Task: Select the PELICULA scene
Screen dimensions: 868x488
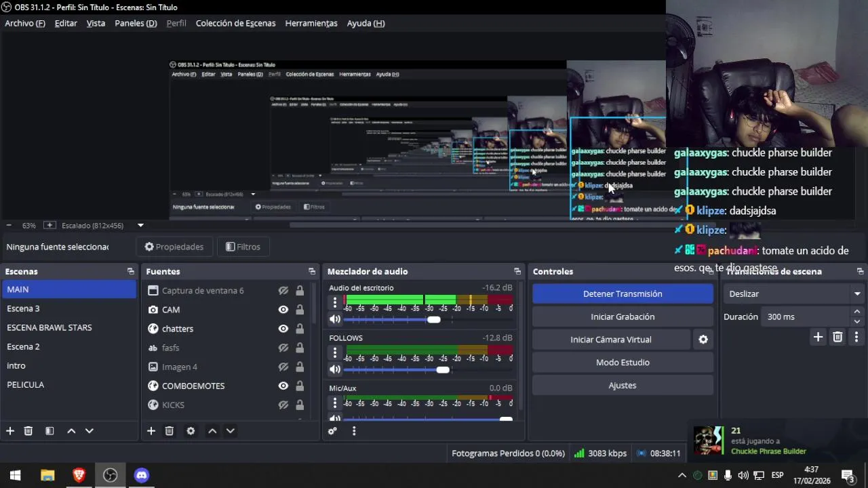Action: tap(68, 384)
